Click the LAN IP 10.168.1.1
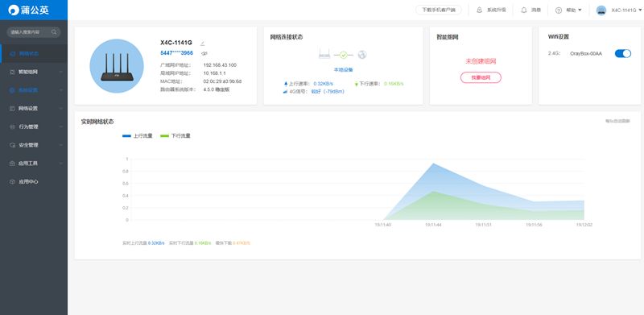 pos(214,73)
